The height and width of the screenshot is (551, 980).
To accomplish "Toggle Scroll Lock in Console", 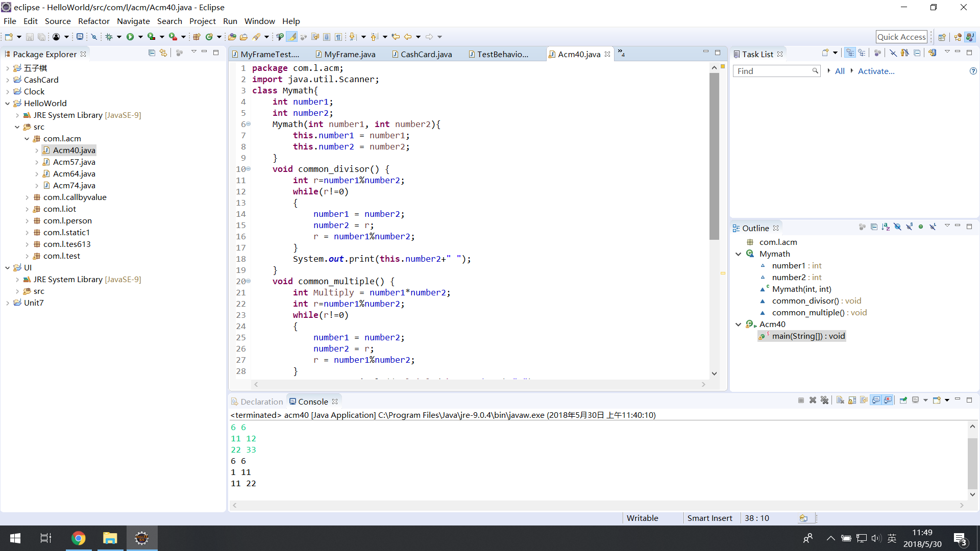I will click(852, 400).
